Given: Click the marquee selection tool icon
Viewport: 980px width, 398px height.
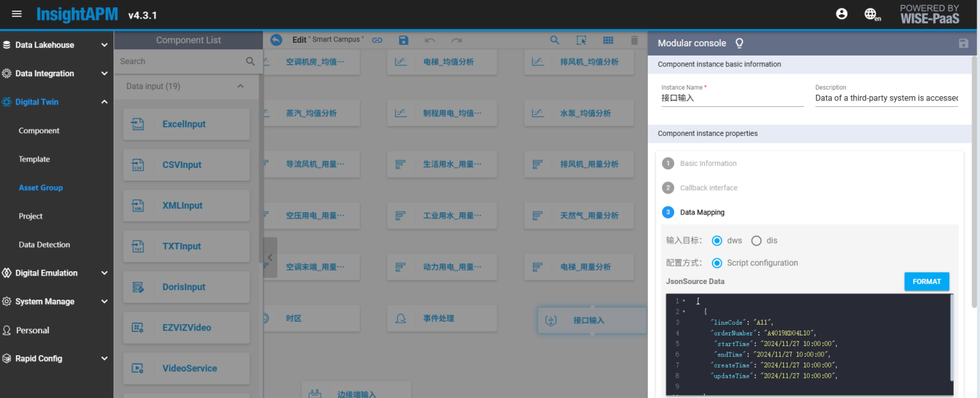Looking at the screenshot, I should (582, 41).
